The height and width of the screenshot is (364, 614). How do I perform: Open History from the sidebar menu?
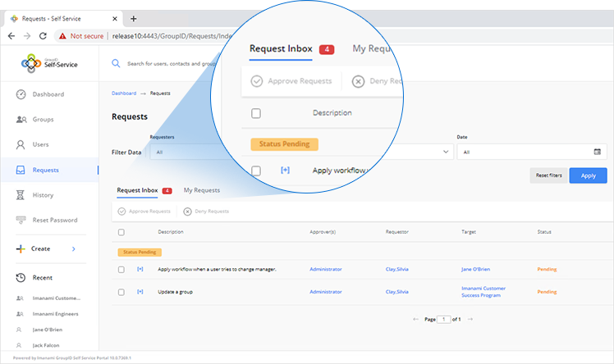(43, 194)
